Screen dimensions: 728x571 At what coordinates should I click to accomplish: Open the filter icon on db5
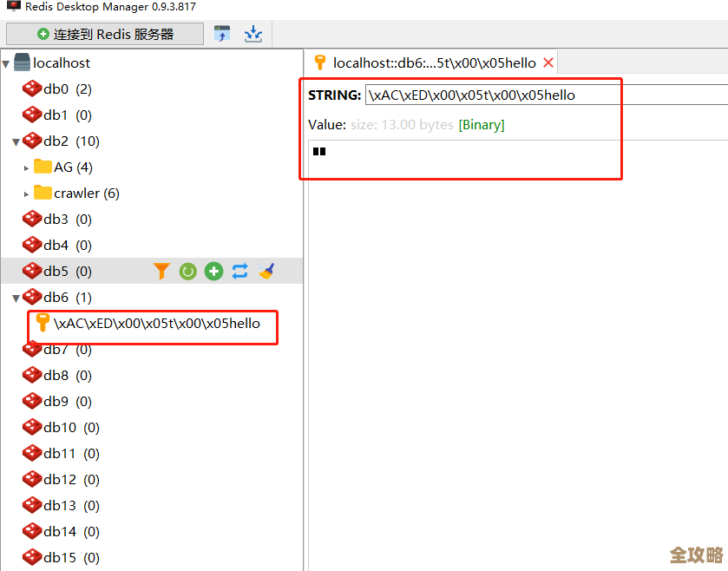161,272
